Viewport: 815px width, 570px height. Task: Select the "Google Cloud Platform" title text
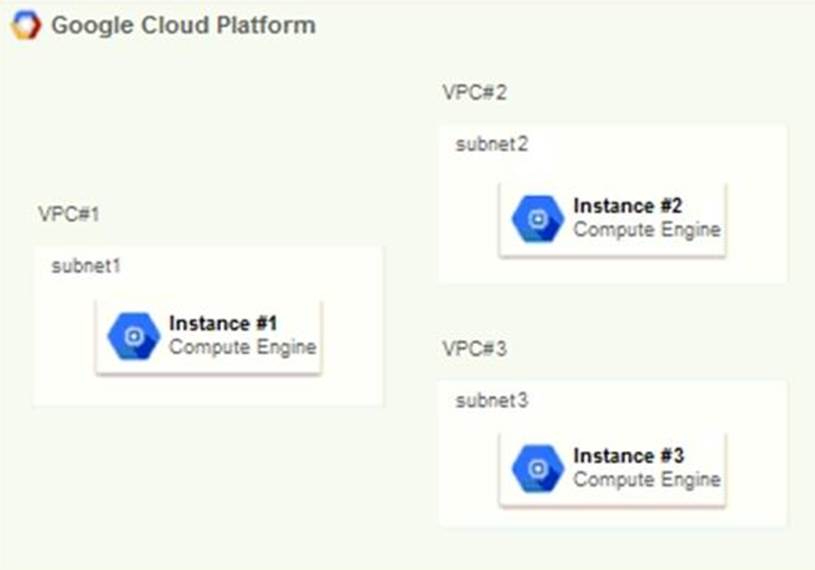click(183, 25)
